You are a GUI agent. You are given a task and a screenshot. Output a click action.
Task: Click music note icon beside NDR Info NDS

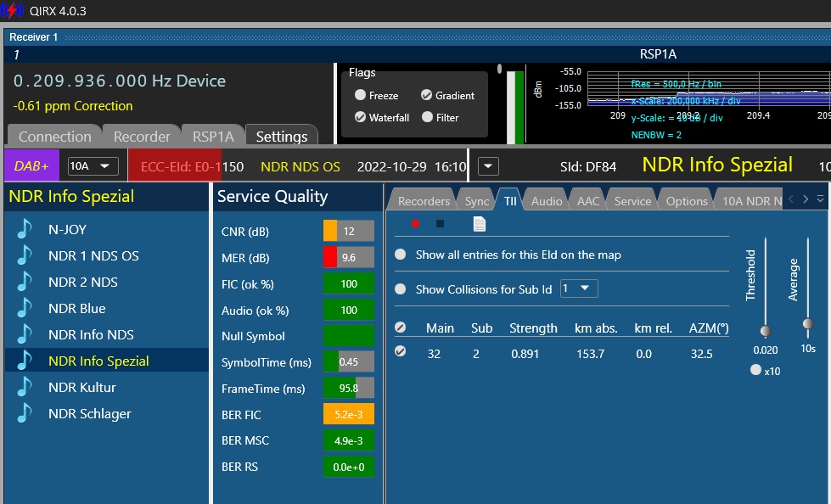point(25,334)
